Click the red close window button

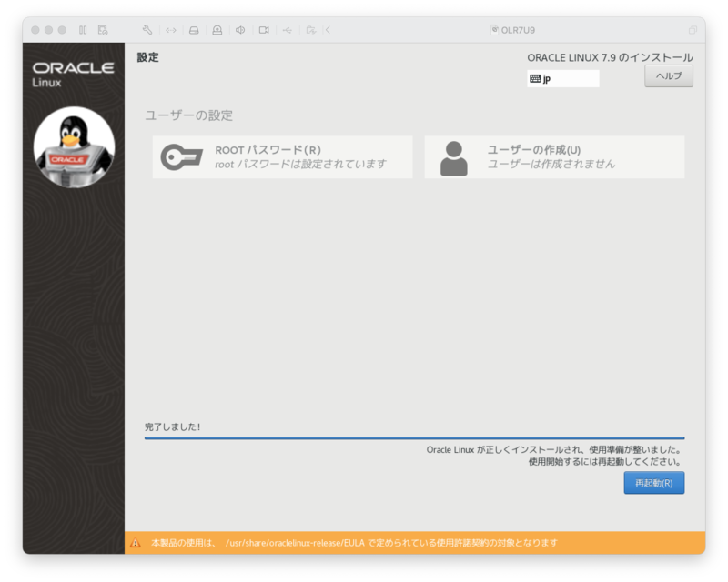35,30
